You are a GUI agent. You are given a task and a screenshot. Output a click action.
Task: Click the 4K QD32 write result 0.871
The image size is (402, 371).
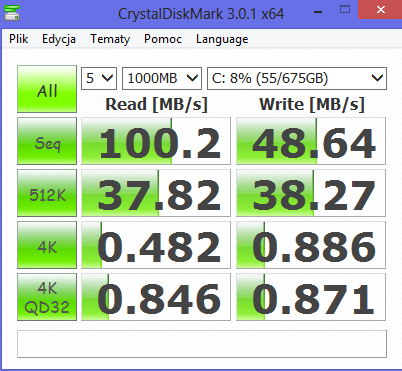click(311, 297)
